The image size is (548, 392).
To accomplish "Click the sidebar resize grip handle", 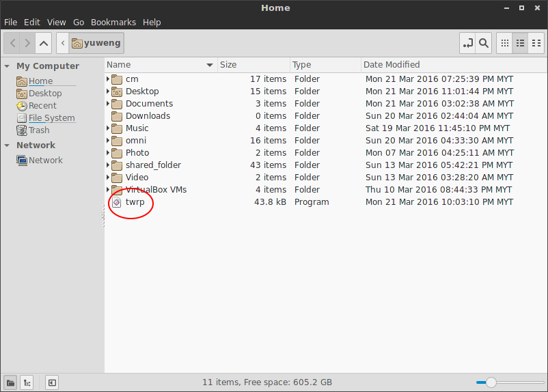I will point(103,216).
